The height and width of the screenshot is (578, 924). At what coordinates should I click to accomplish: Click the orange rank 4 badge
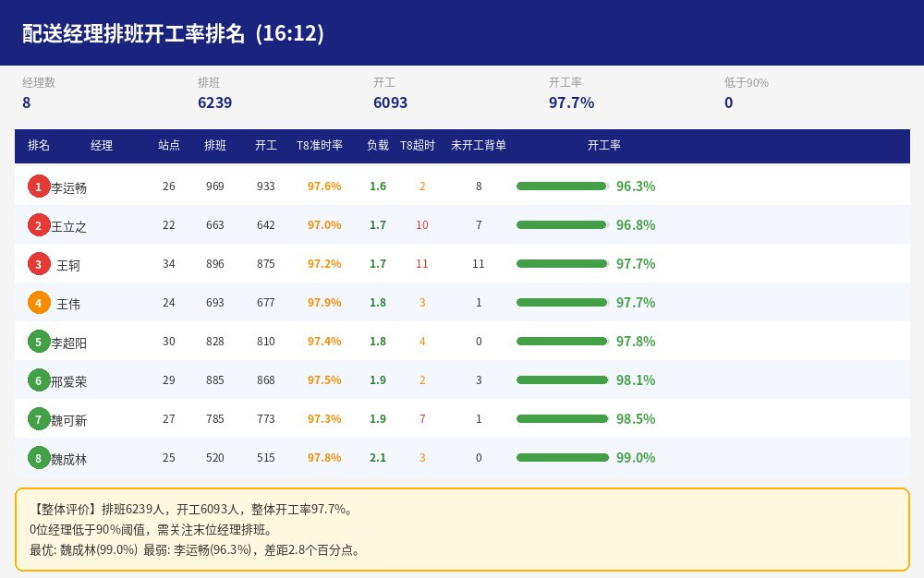(39, 303)
